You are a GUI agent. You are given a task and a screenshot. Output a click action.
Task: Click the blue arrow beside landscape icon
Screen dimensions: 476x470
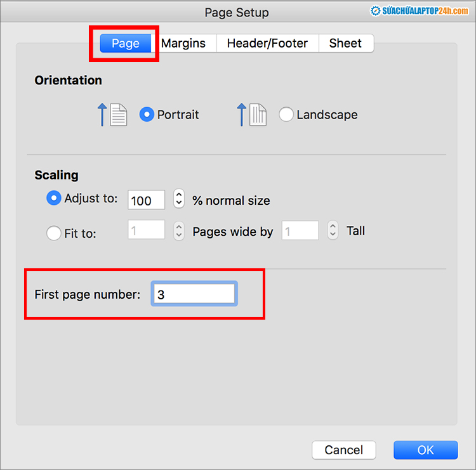pyautogui.click(x=241, y=114)
